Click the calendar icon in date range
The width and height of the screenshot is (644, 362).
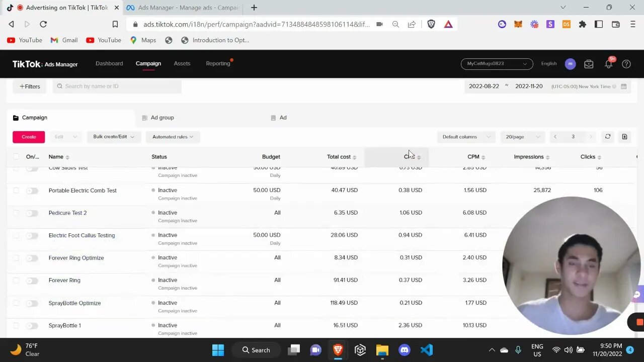[624, 86]
